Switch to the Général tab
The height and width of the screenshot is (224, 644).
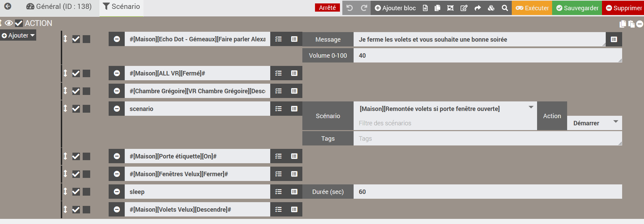[x=59, y=6]
